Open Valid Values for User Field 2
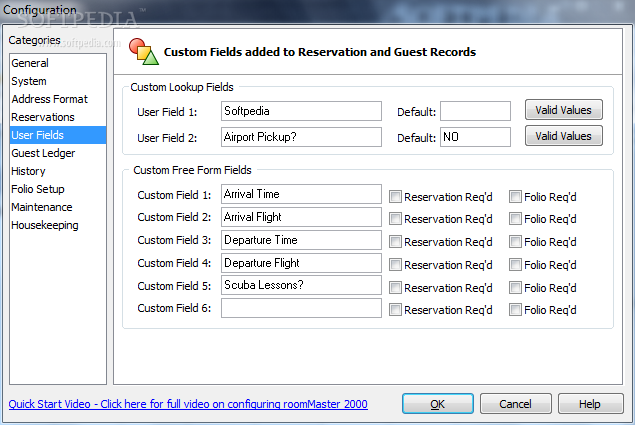Screen dimensions: 635x425 [x=564, y=136]
